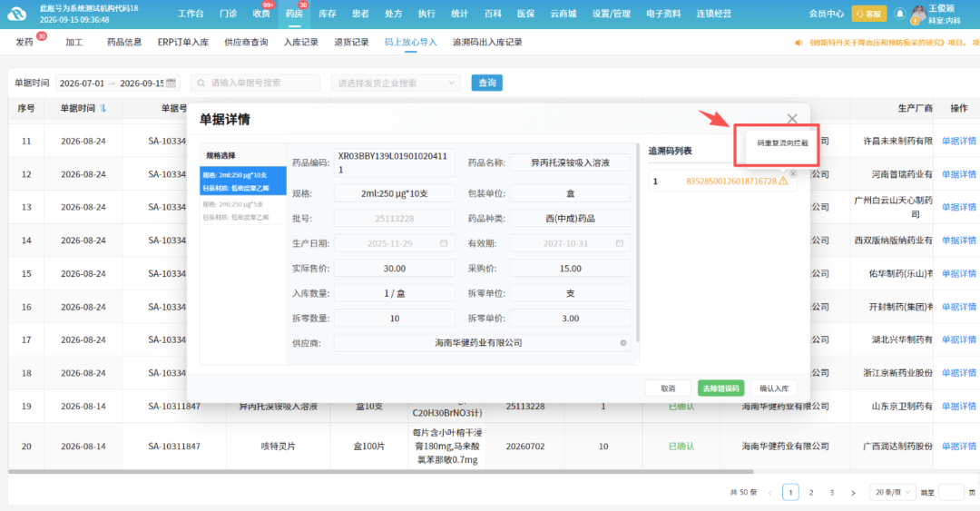This screenshot has width=980, height=511.
Task: Select the 2ml:250μg*5支 specification option
Action: pyautogui.click(x=243, y=211)
